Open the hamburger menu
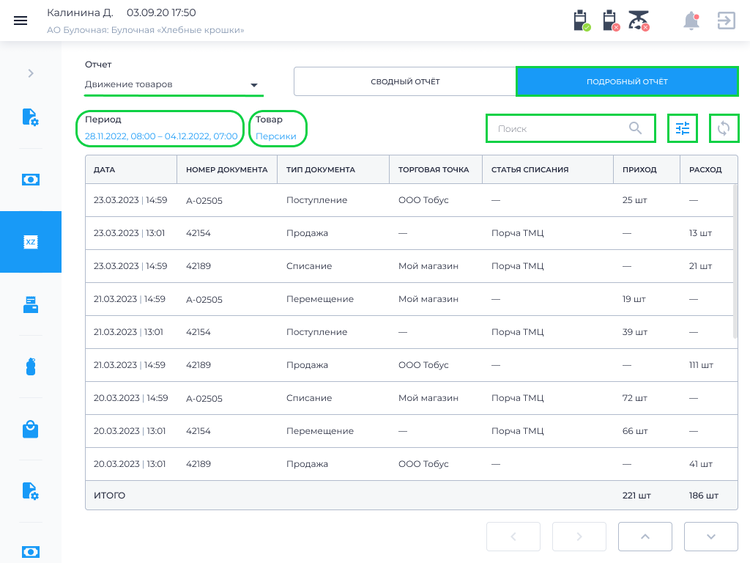The image size is (750, 563). tap(20, 21)
